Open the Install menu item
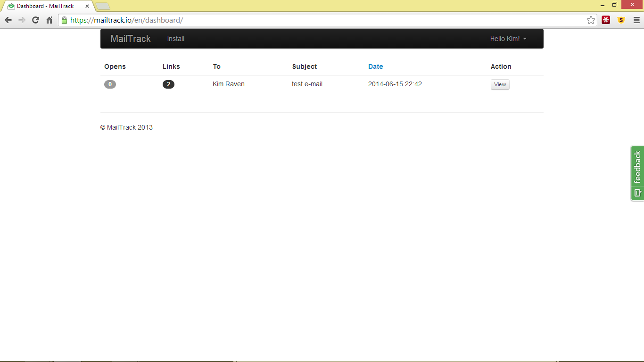Image resolution: width=644 pixels, height=362 pixels. 176,39
